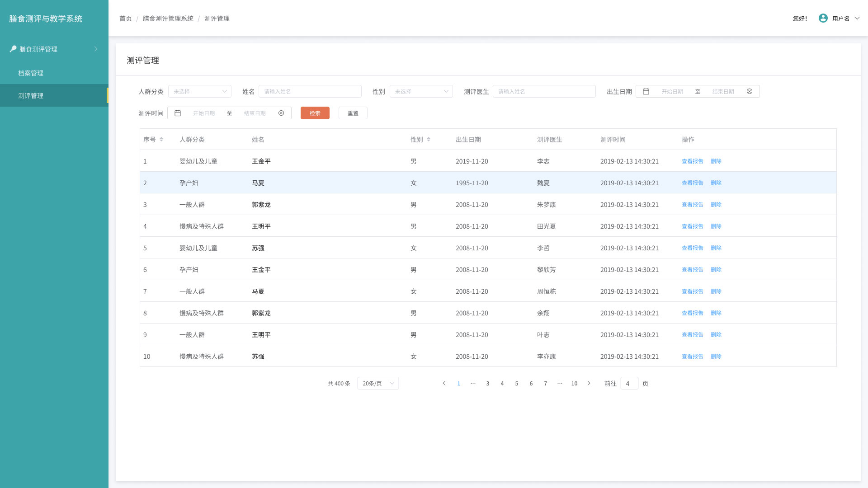Open the 20条/页 page size dropdown
The height and width of the screenshot is (488, 868).
tap(378, 383)
